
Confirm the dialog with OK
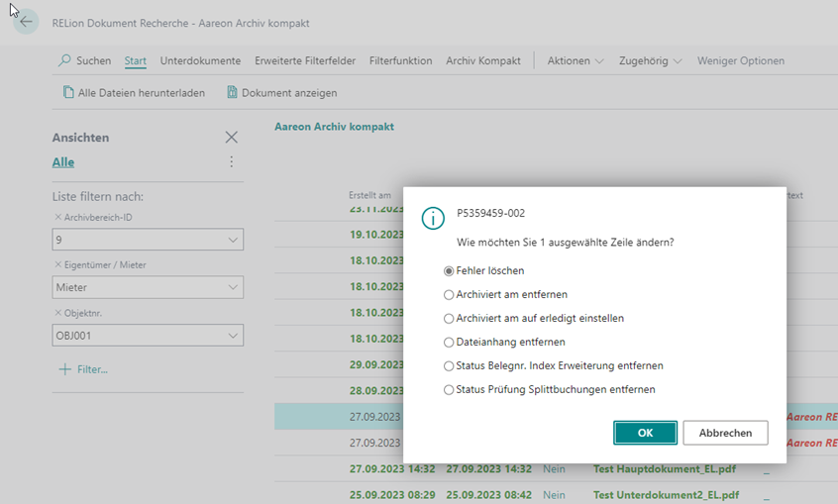click(645, 433)
